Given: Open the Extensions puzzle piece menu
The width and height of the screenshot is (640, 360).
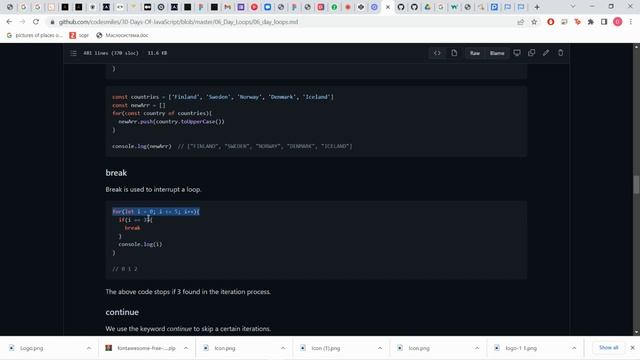Looking at the screenshot, I should [x=591, y=22].
